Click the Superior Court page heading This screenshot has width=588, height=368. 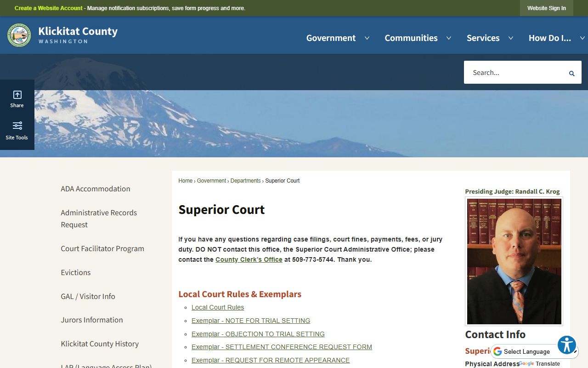[221, 209]
